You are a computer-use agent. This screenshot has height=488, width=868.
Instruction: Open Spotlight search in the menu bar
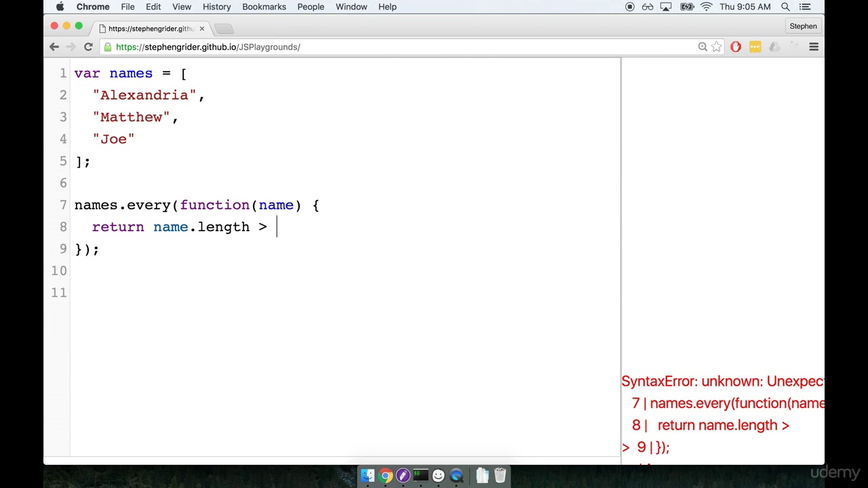pyautogui.click(x=785, y=7)
